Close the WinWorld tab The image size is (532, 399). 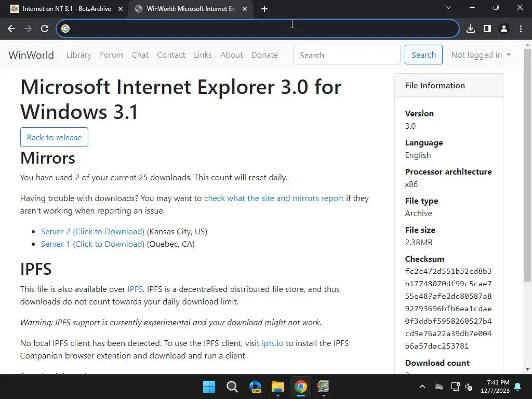(x=245, y=9)
